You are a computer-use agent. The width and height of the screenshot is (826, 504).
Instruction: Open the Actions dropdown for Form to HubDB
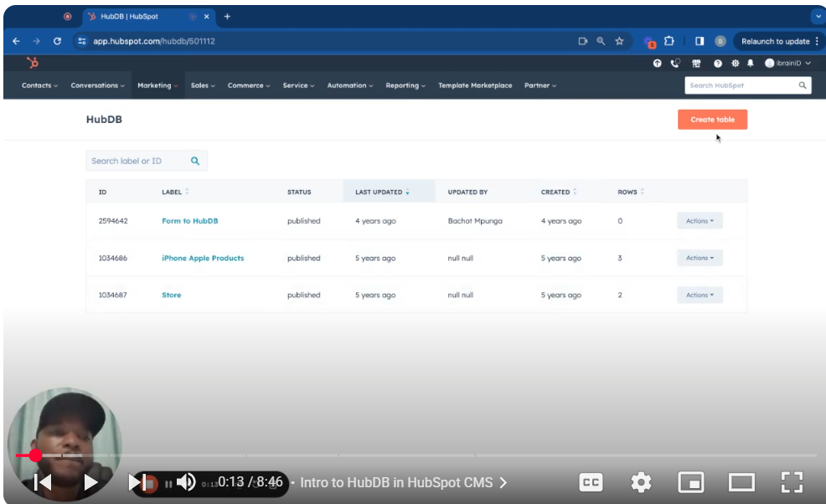[x=700, y=221]
